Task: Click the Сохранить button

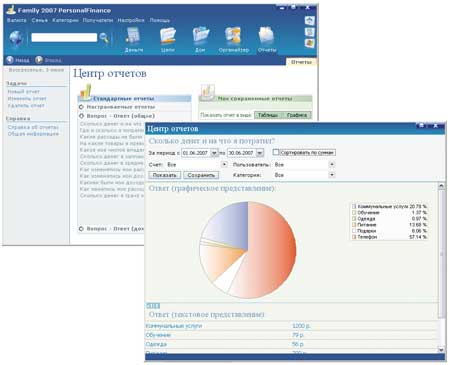Action: click(x=201, y=175)
